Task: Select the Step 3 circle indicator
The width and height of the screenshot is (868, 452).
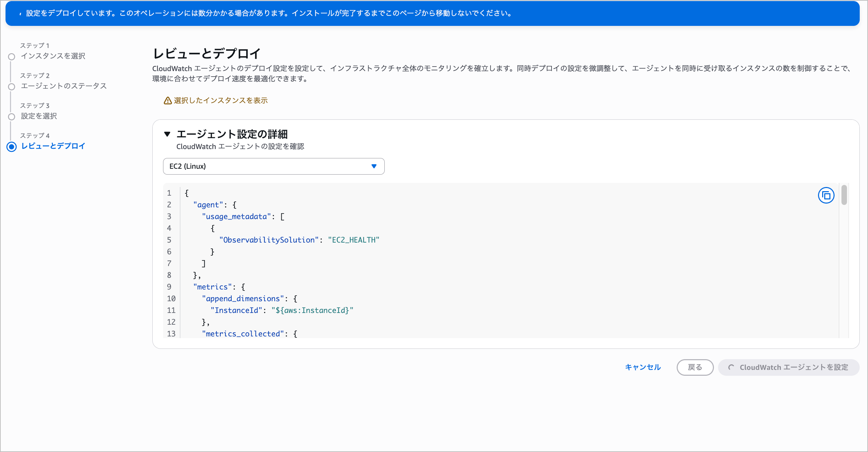Action: (12, 117)
